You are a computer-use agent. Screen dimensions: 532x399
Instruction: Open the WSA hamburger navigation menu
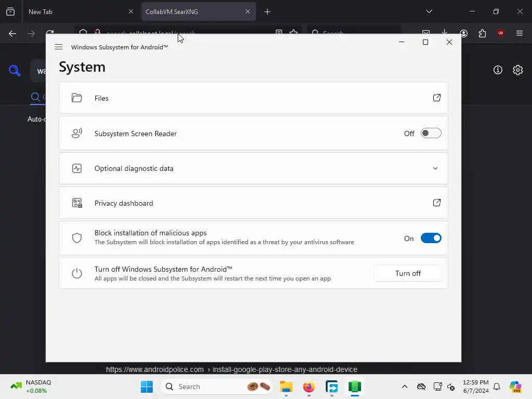click(x=58, y=47)
